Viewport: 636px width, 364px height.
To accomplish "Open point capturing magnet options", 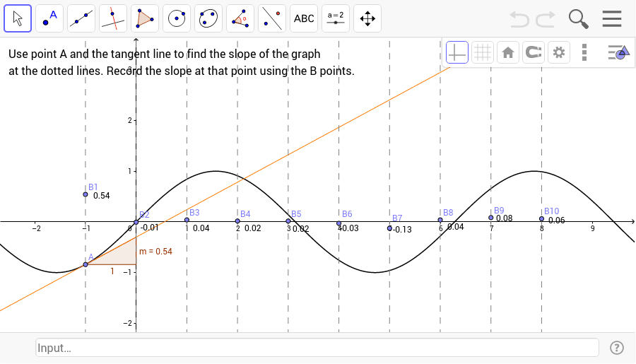I will pyautogui.click(x=534, y=52).
